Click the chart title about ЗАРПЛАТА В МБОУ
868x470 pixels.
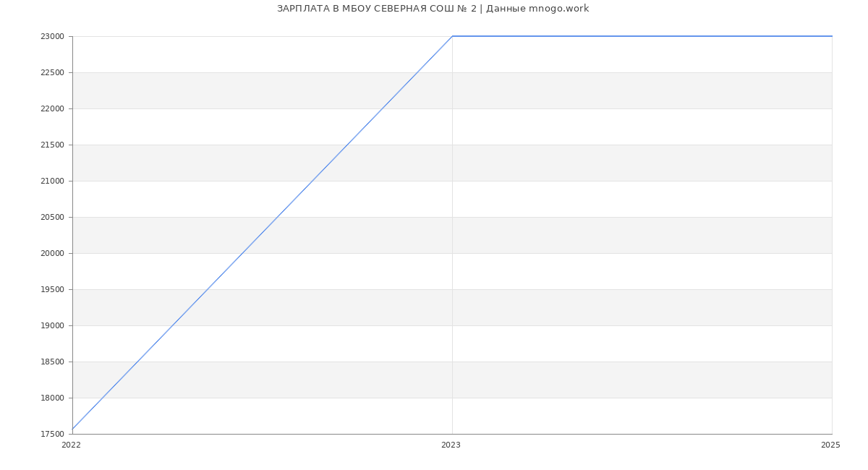click(x=433, y=9)
